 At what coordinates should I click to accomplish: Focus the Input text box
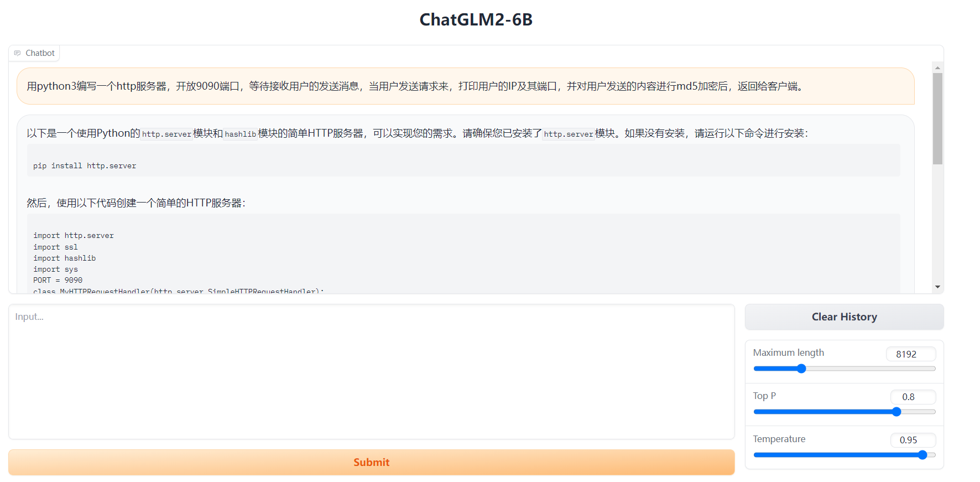pos(371,371)
